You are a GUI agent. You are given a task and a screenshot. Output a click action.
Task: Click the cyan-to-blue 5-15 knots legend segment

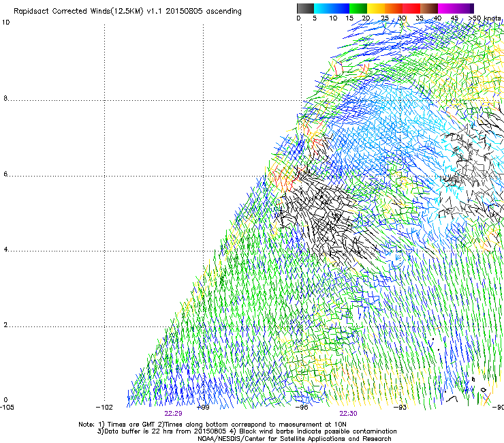coord(332,8)
